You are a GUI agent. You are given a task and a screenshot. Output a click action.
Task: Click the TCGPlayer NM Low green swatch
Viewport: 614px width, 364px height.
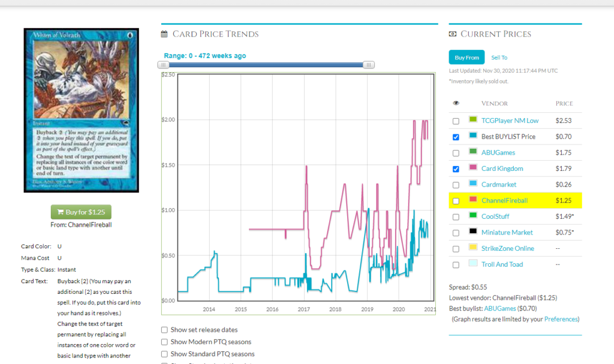click(x=473, y=119)
